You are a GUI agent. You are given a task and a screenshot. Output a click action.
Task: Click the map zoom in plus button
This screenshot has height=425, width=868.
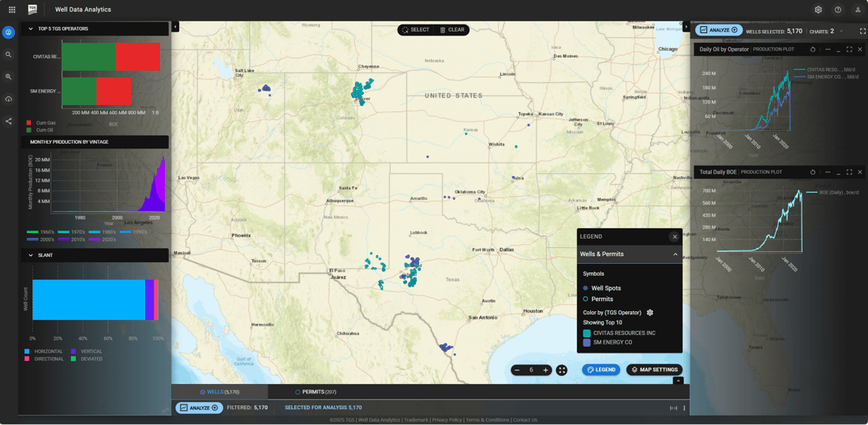point(545,370)
